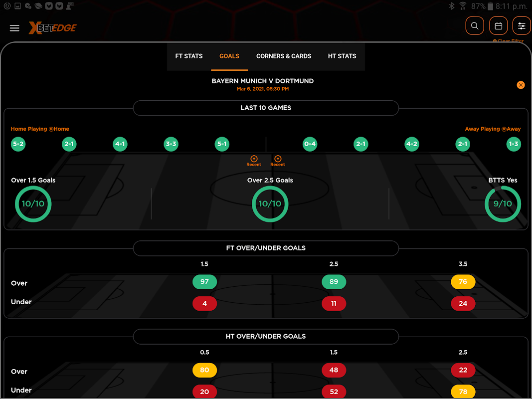Click Home Playing @Home label

click(40, 129)
